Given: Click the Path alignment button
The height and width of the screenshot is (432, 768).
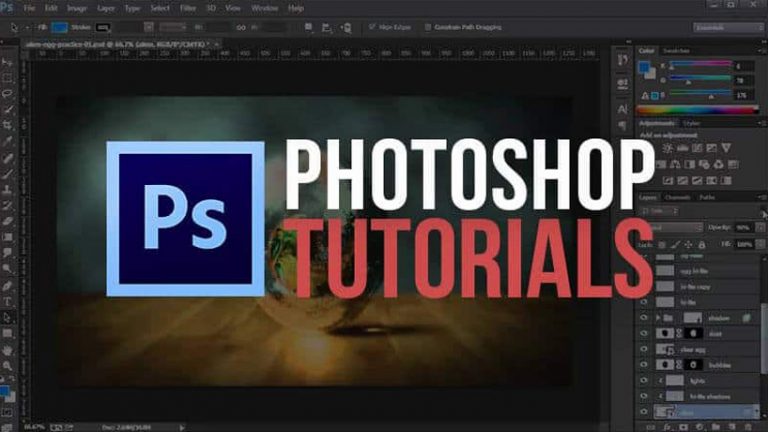Looking at the screenshot, I should (327, 27).
